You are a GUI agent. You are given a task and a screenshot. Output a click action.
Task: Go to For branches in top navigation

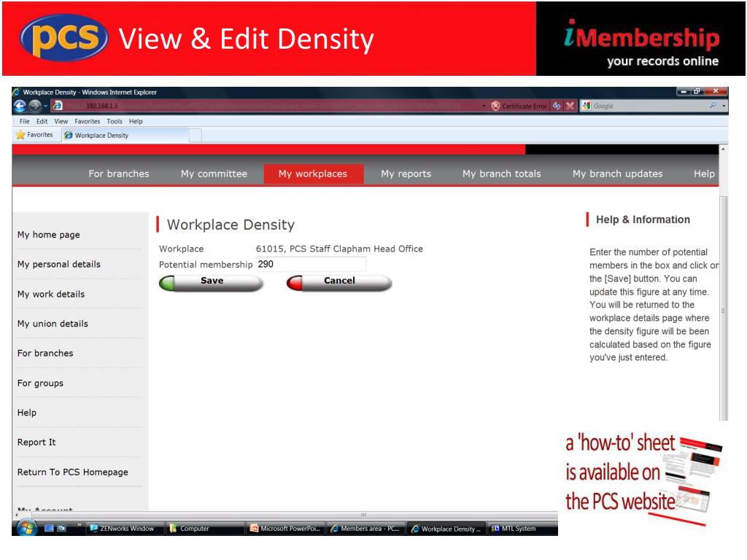[x=119, y=174]
